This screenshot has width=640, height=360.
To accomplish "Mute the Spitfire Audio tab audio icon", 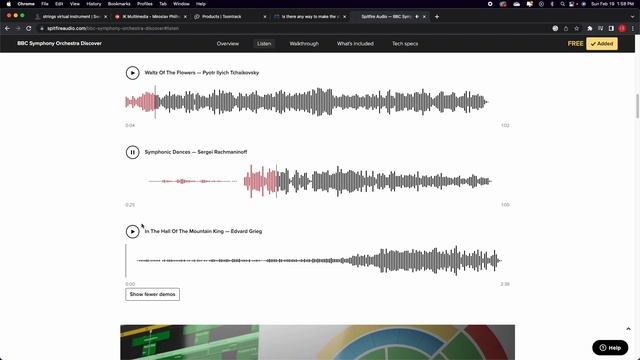I will (417, 17).
